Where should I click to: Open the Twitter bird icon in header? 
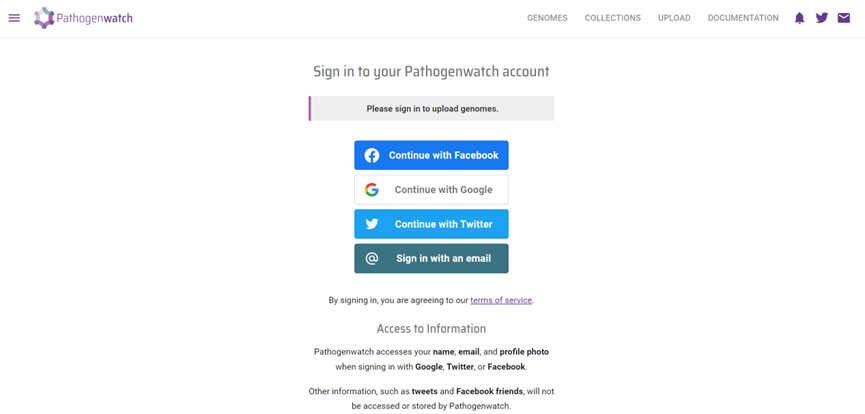tap(822, 18)
